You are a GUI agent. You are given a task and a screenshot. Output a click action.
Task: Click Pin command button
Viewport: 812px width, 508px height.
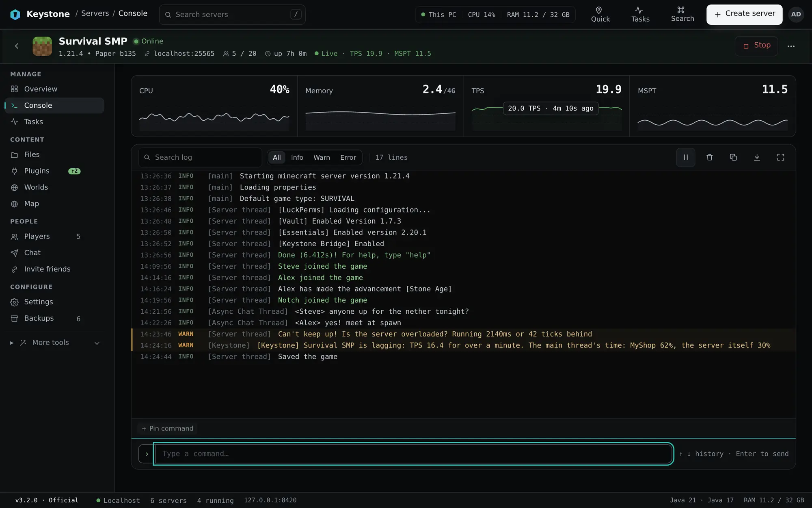coord(167,428)
